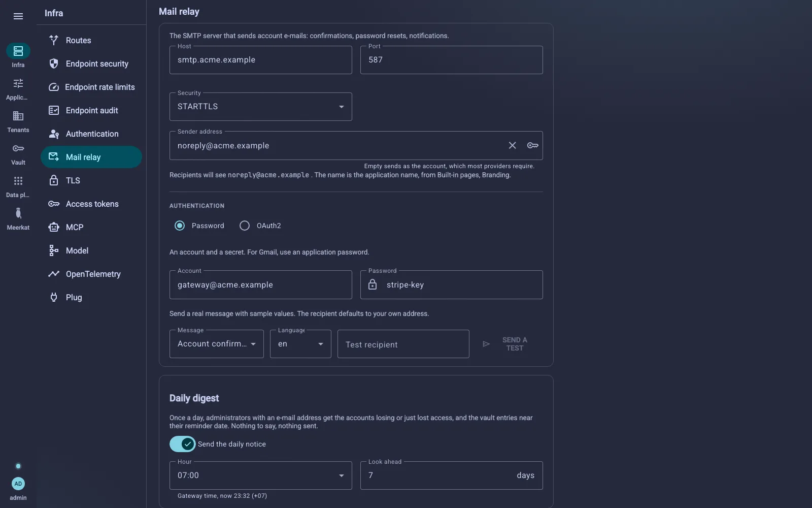The width and height of the screenshot is (812, 508).
Task: Go to Routes page
Action: click(91, 40)
